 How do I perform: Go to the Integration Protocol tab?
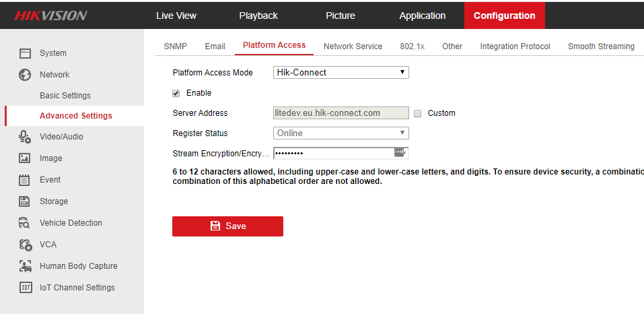pos(515,46)
